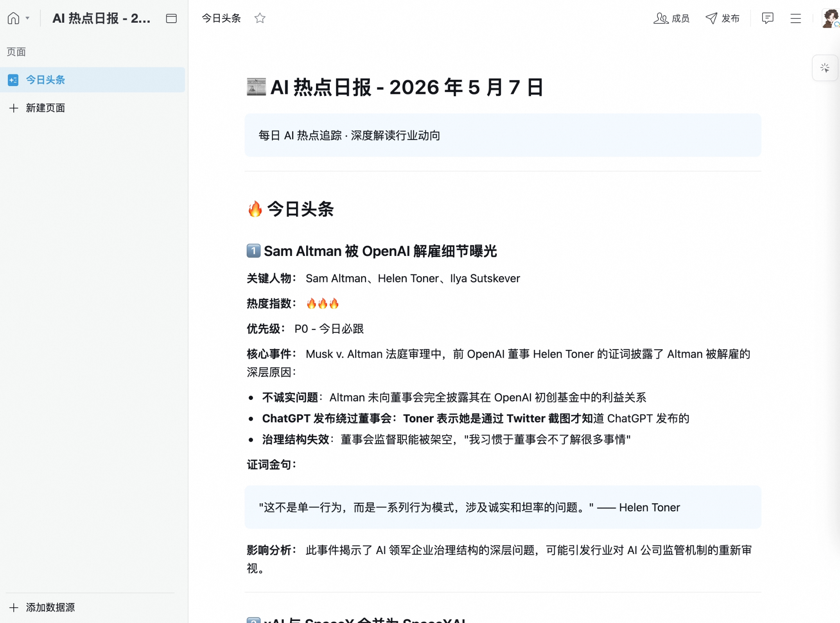Click the name "Ilya Sutskever" in 关键人物

coord(485,278)
